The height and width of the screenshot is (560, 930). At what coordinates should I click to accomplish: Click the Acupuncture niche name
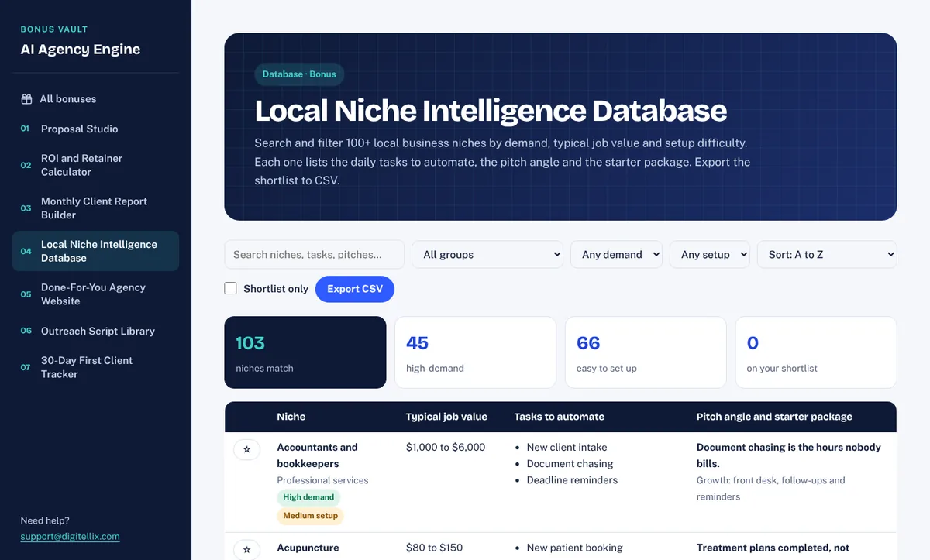pyautogui.click(x=308, y=548)
